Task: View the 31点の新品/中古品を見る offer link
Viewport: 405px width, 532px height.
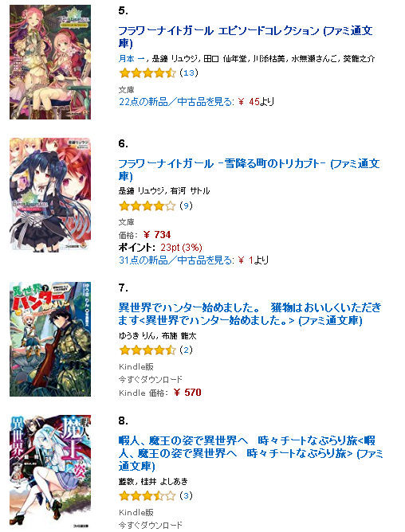Action: (176, 260)
